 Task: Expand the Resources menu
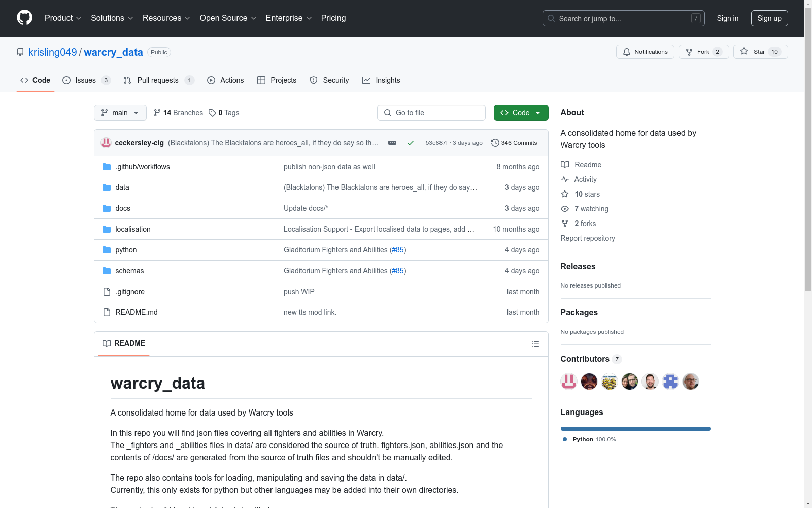coord(166,18)
